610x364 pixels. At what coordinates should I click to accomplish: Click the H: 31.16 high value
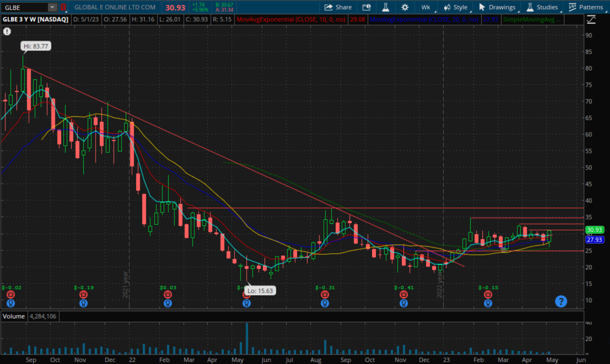click(143, 19)
